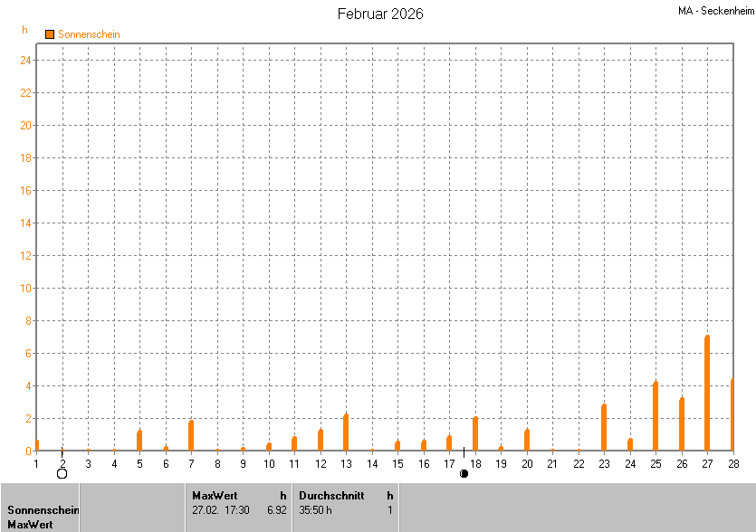
Task: Select the 35:50 h average value
Action: [316, 509]
